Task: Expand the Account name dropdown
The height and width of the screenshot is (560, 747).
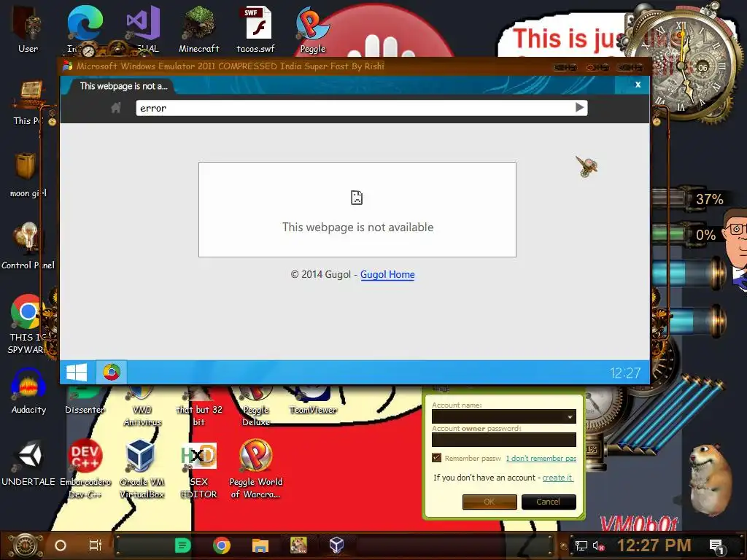Action: coord(570,416)
